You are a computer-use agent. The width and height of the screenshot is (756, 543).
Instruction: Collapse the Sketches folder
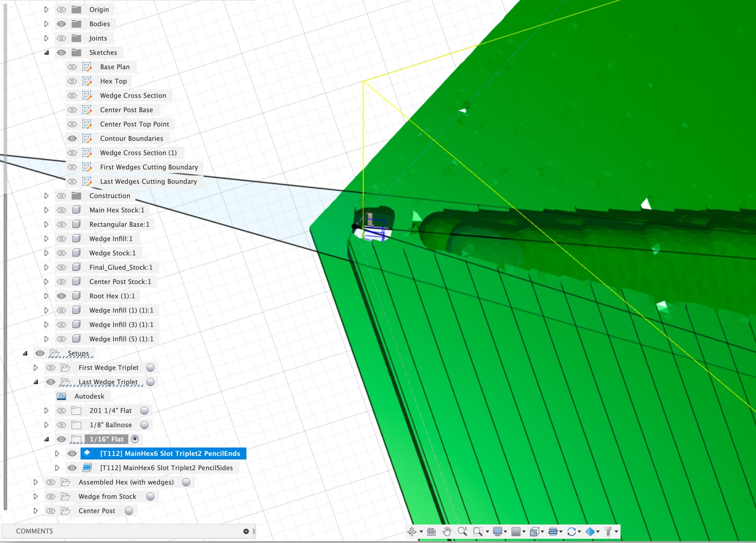pos(46,52)
